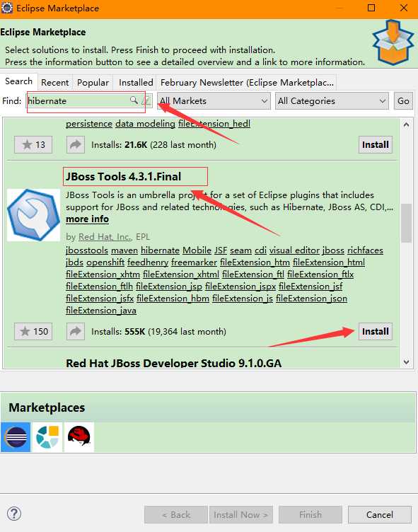This screenshot has width=418, height=532.
Task: Click the hibernate tag link
Action: coord(160,250)
